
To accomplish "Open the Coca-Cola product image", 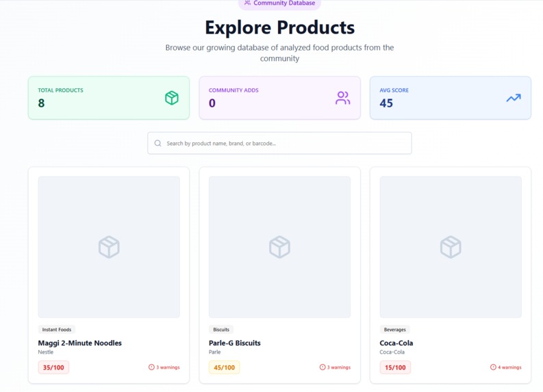I will tap(451, 247).
